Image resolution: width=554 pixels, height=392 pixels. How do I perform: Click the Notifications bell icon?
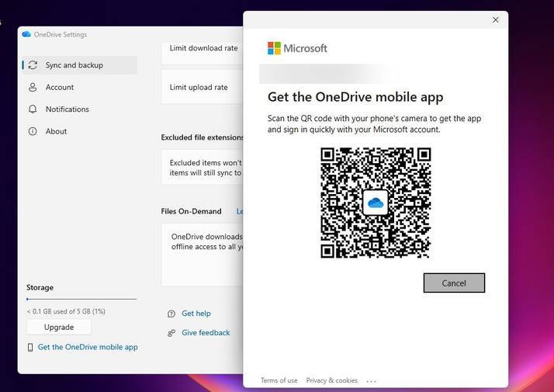coord(33,109)
